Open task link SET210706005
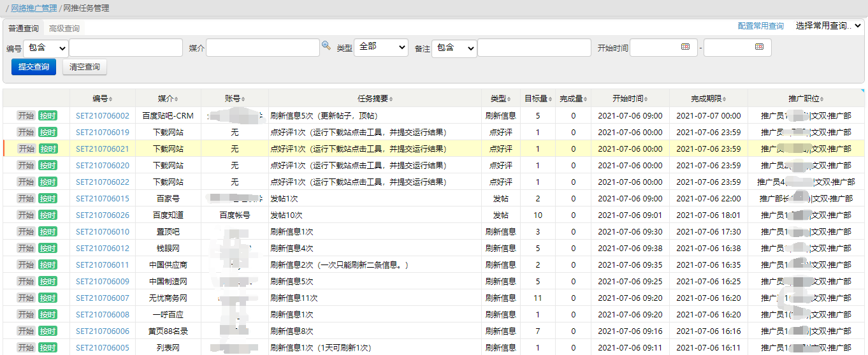 [103, 348]
